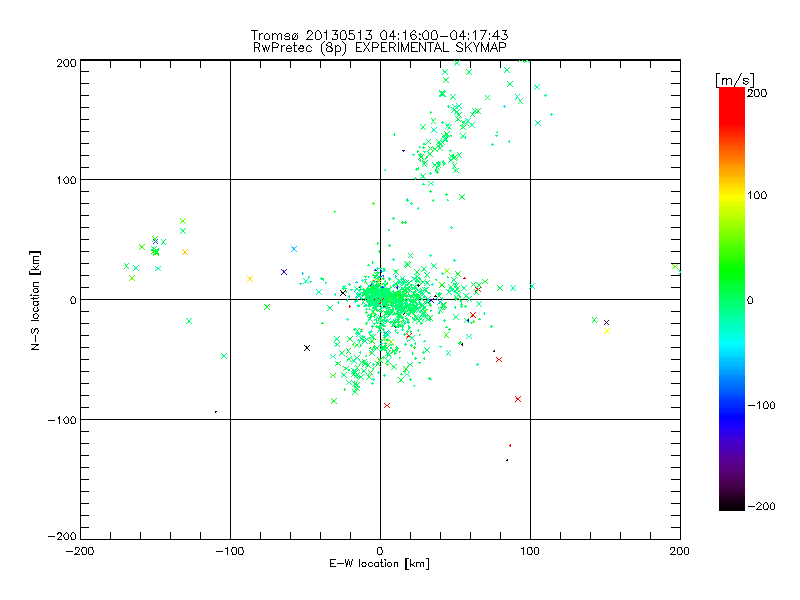This screenshot has width=800, height=600.
Task: Click the '-100' tick label on the E-W axis
Action: [x=230, y=551]
